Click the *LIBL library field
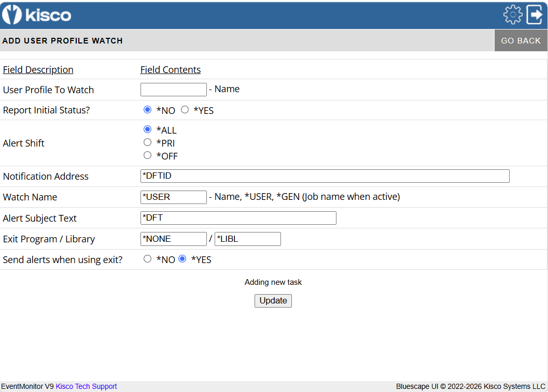This screenshot has width=548, height=392. pyautogui.click(x=248, y=239)
